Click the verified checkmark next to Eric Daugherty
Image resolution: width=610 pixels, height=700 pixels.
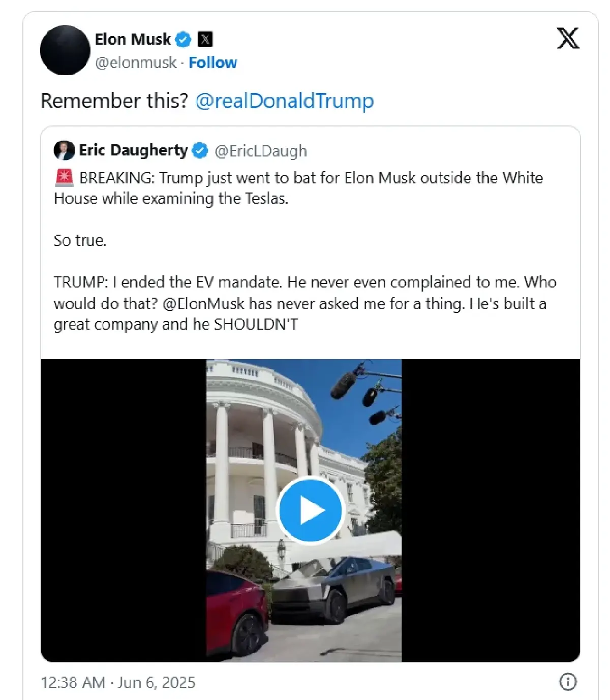click(200, 150)
